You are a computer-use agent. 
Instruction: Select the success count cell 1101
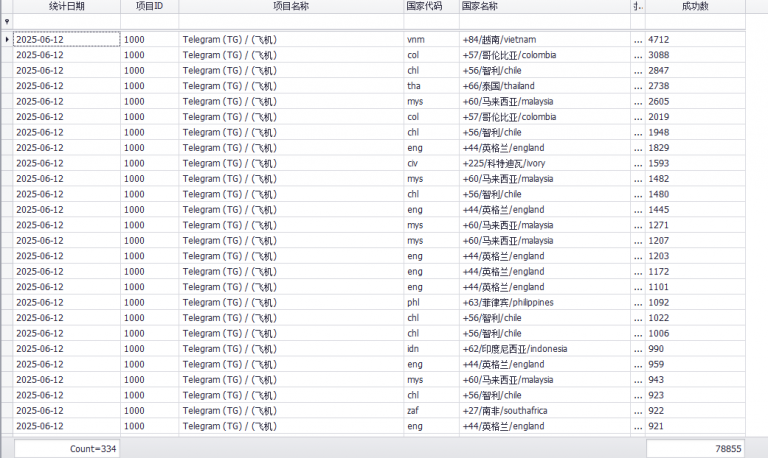(695, 287)
